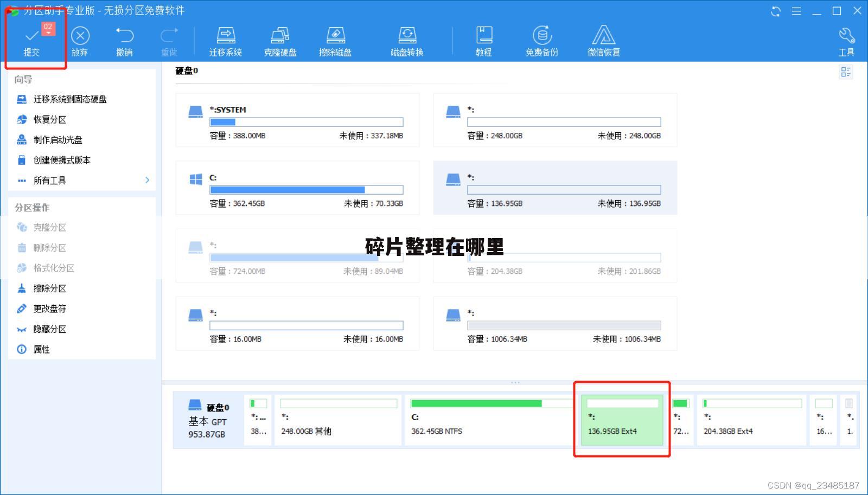
Task: Open the 微信恢复 WeChat recovery tool
Action: tap(603, 36)
